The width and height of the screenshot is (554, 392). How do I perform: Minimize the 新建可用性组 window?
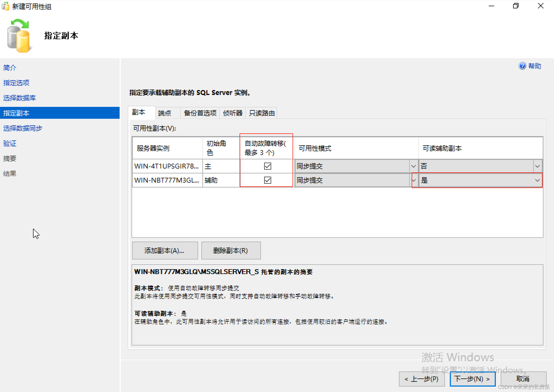click(x=491, y=6)
